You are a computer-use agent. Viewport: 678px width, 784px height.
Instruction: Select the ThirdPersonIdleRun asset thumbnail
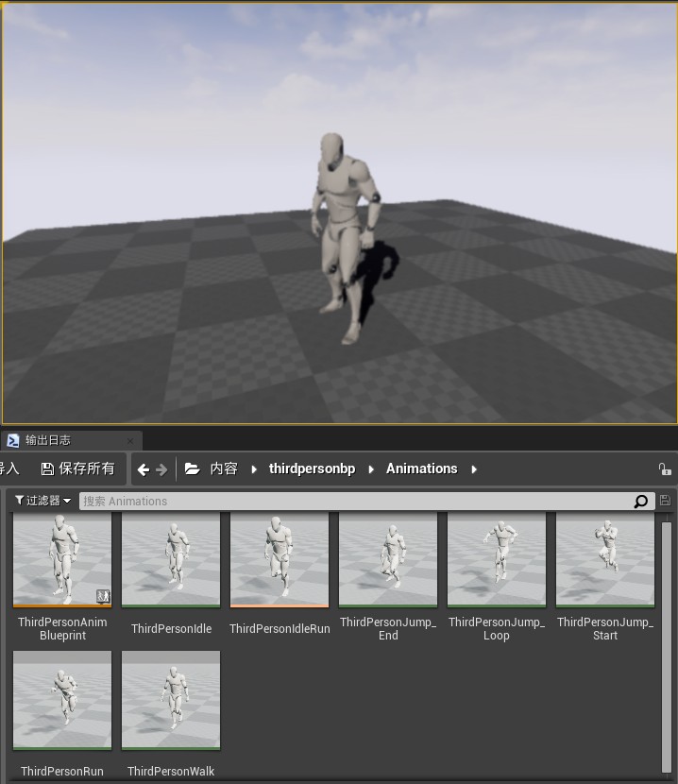tap(280, 560)
